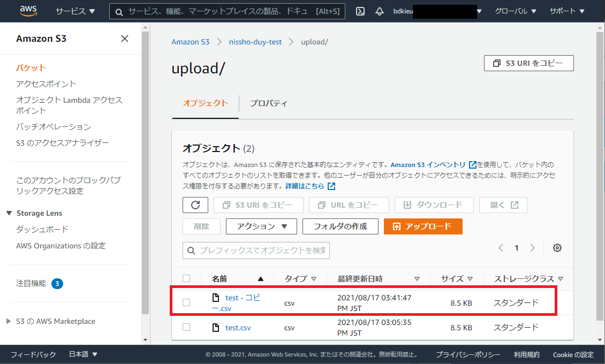605x364 pixels.
Task: Open the notifications bell
Action: click(x=379, y=11)
